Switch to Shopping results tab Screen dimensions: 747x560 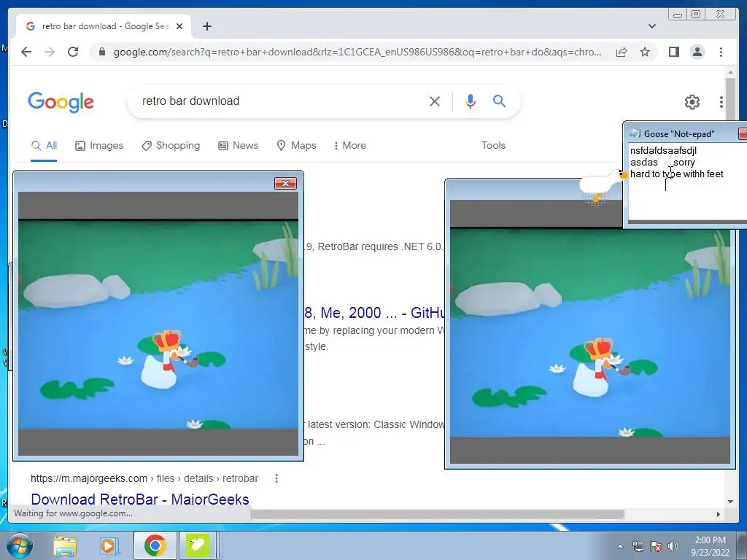coord(171,146)
